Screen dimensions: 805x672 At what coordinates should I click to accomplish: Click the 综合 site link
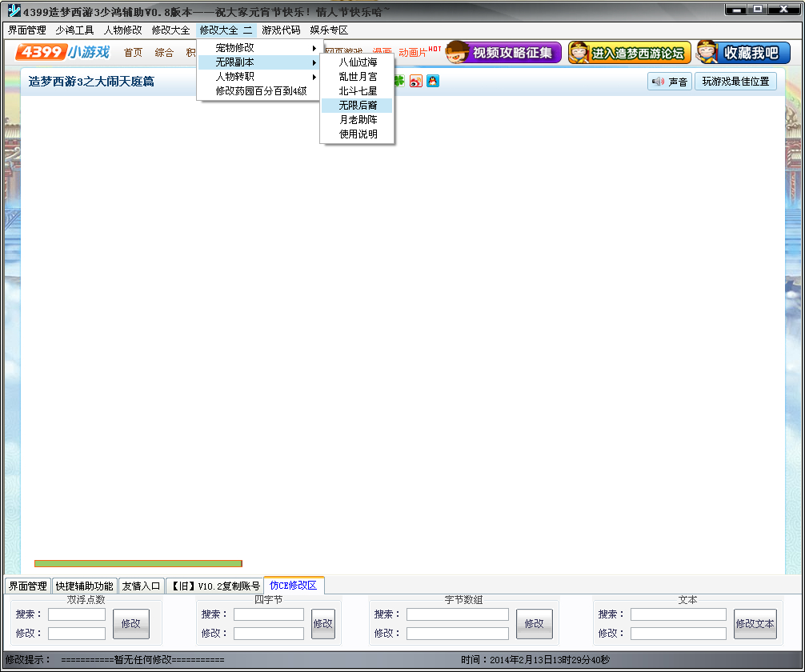click(x=164, y=52)
